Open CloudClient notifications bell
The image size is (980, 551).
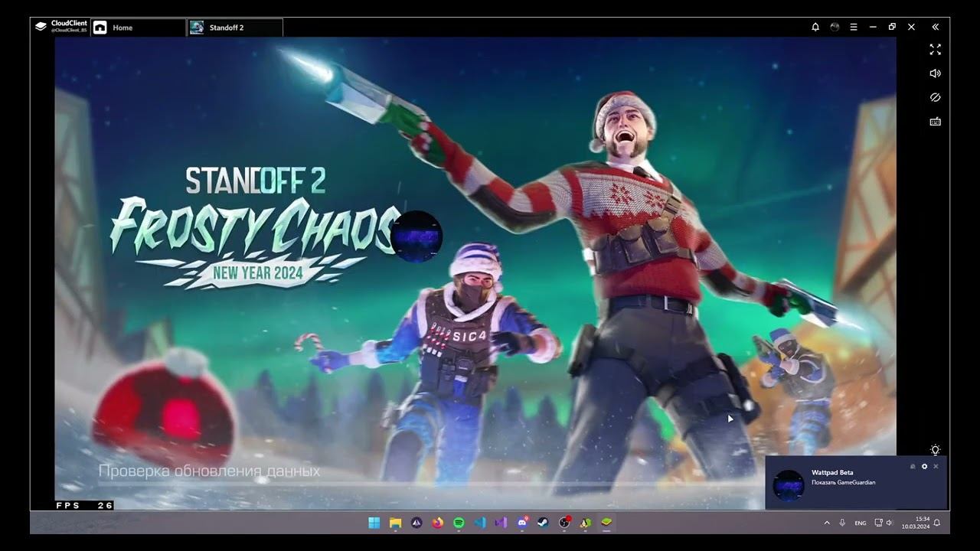pos(815,27)
